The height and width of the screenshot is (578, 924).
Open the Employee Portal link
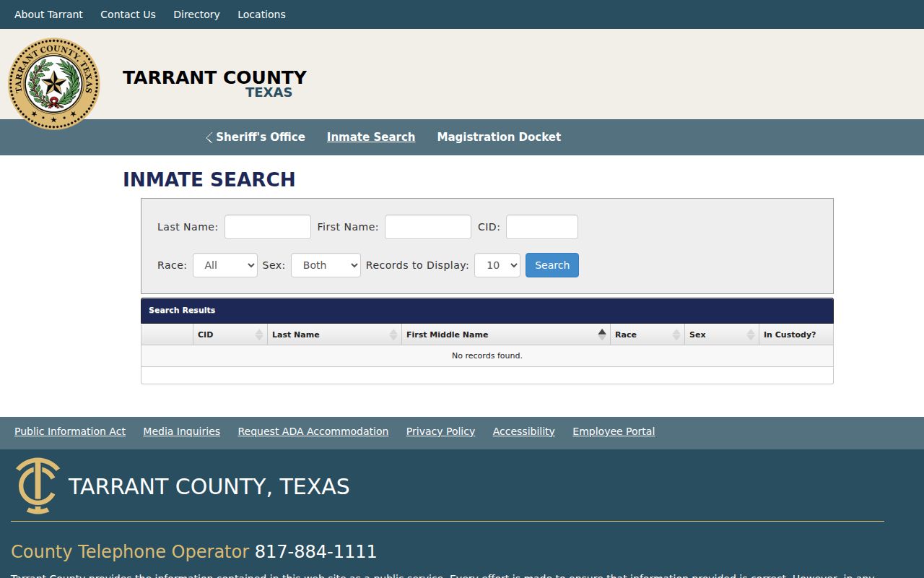614,431
